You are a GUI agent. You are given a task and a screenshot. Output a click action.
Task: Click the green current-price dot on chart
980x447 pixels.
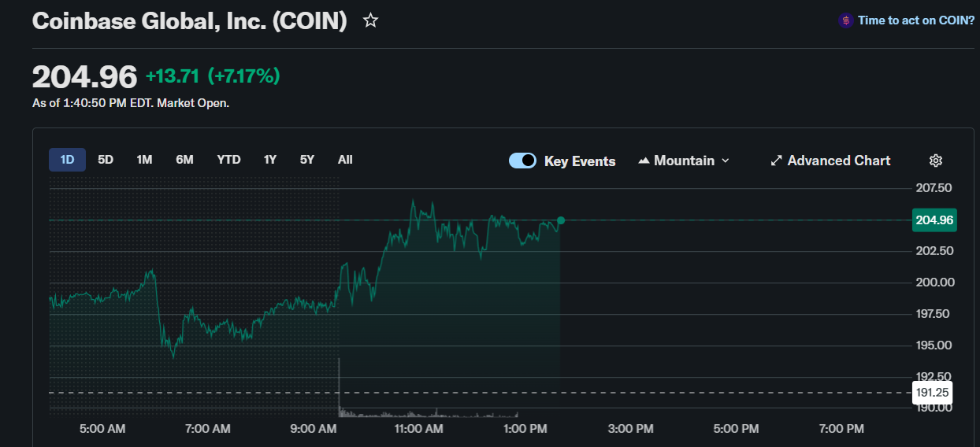click(561, 220)
